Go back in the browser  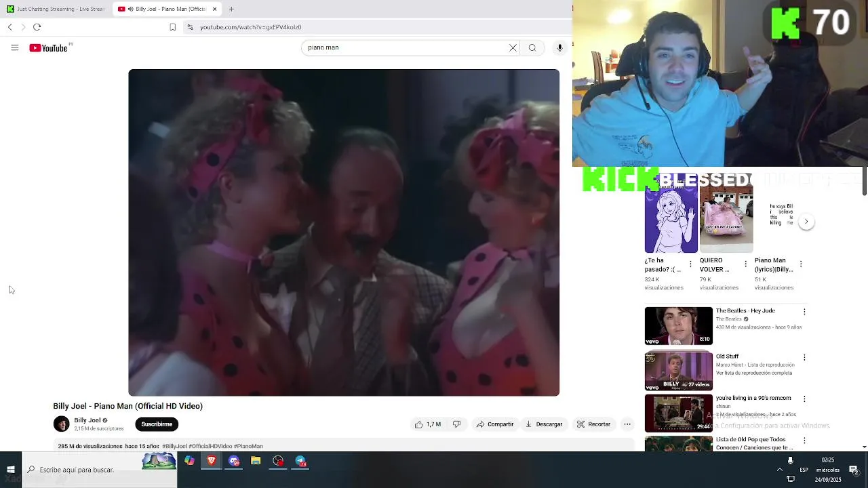click(x=9, y=27)
